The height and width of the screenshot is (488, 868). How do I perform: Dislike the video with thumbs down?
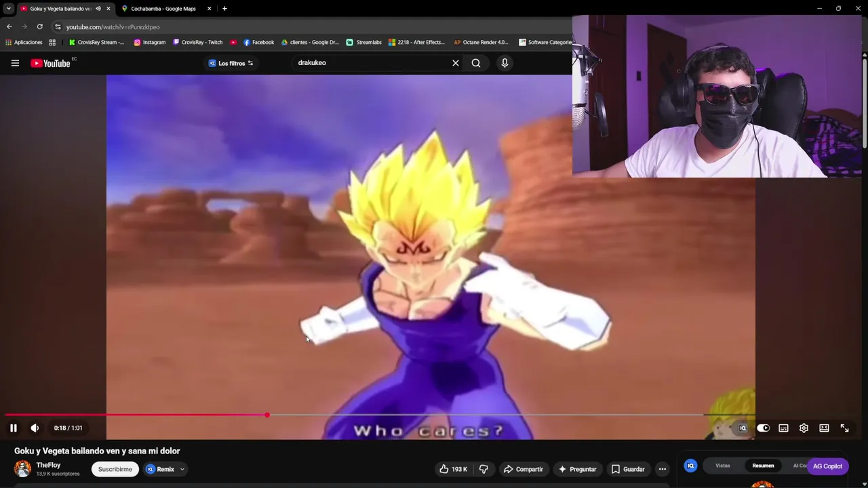pyautogui.click(x=484, y=469)
